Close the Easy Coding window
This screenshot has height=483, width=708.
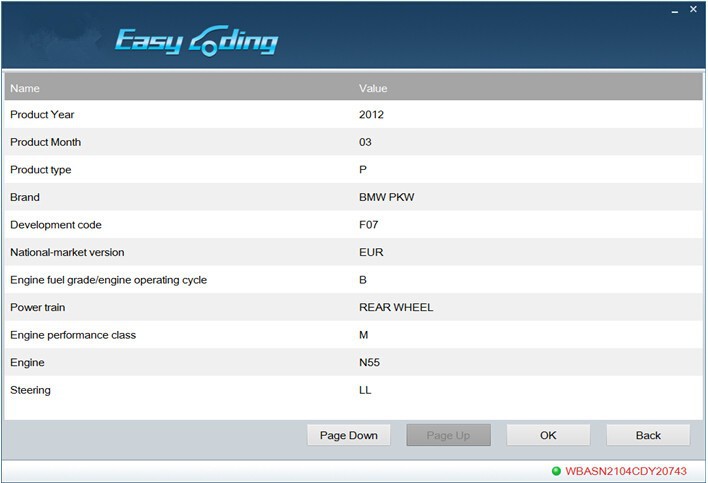coord(691,9)
